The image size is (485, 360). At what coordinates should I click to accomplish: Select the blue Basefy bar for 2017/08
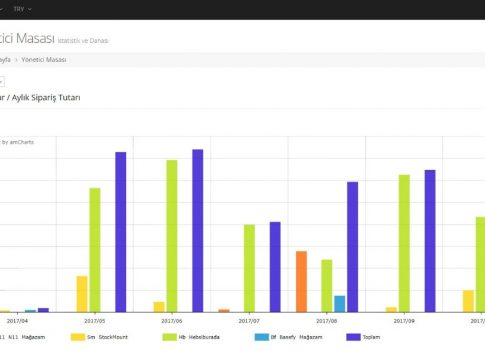340,304
